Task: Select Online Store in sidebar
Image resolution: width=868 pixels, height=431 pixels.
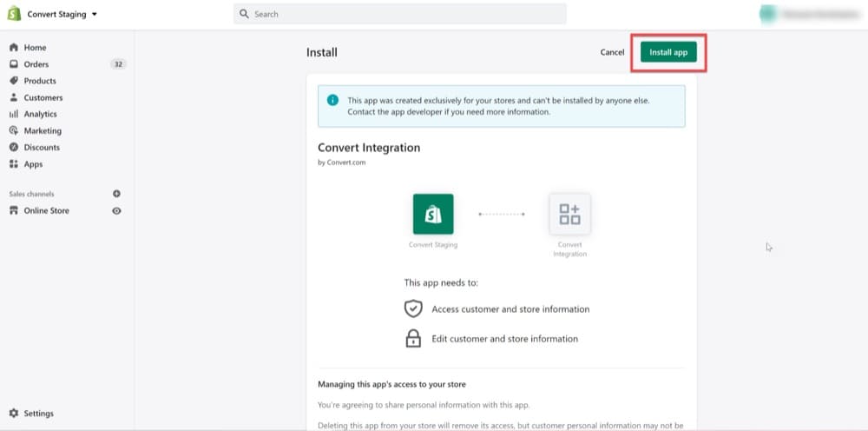Action: (x=47, y=211)
